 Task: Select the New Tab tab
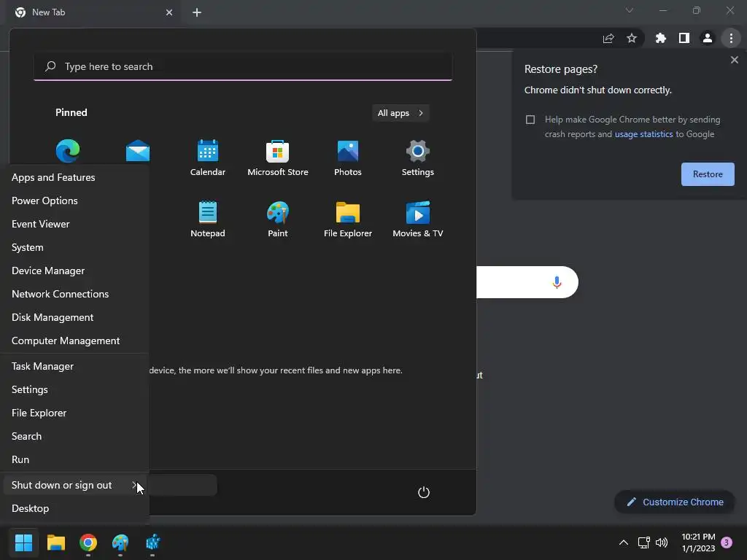tap(93, 12)
